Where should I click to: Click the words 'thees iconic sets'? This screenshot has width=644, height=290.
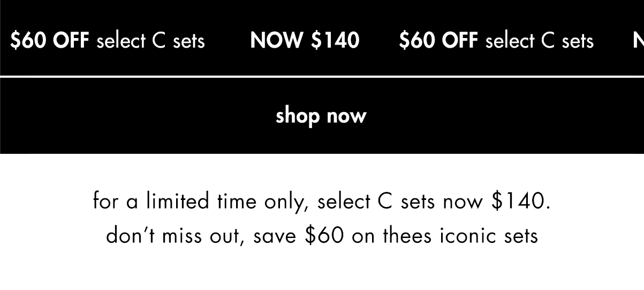tap(460, 236)
